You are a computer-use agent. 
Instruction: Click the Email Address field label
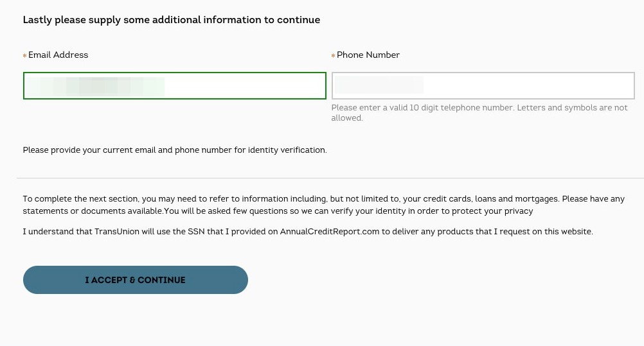(x=58, y=55)
